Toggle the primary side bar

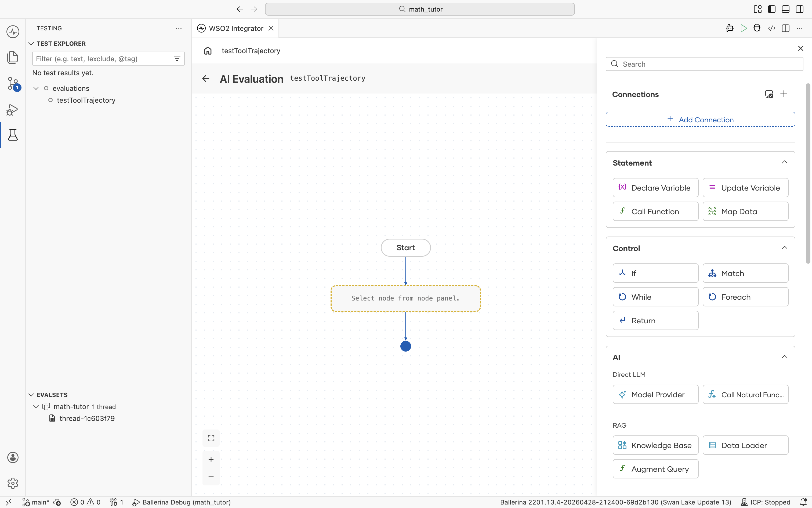point(772,9)
